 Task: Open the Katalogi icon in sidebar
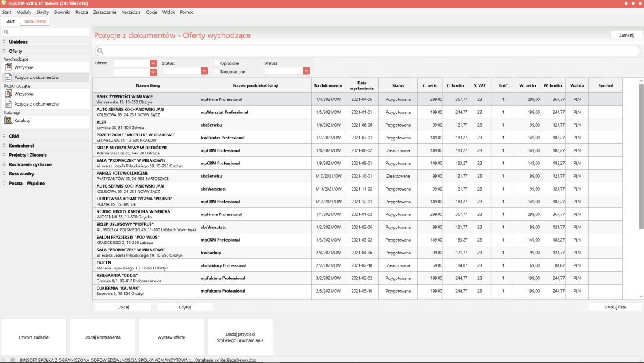tap(8, 120)
